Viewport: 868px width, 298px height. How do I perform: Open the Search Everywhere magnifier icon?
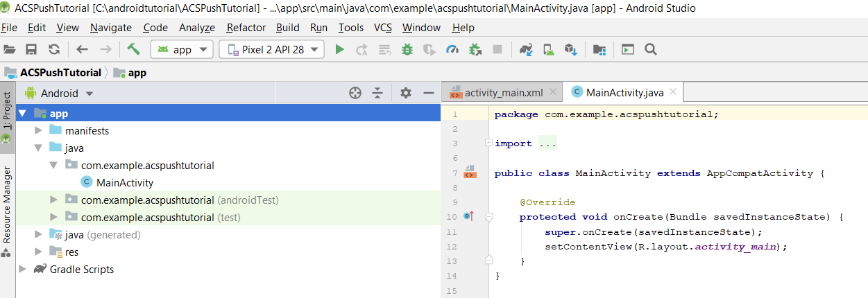pos(650,49)
